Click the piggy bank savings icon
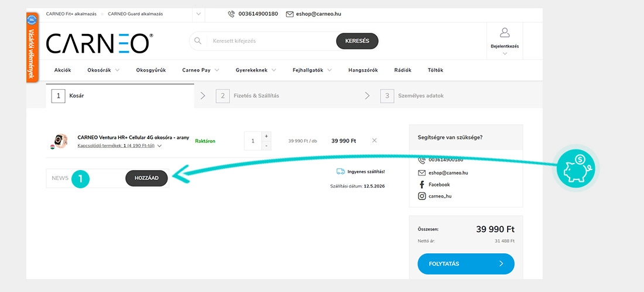The width and height of the screenshot is (644, 292). [x=576, y=169]
